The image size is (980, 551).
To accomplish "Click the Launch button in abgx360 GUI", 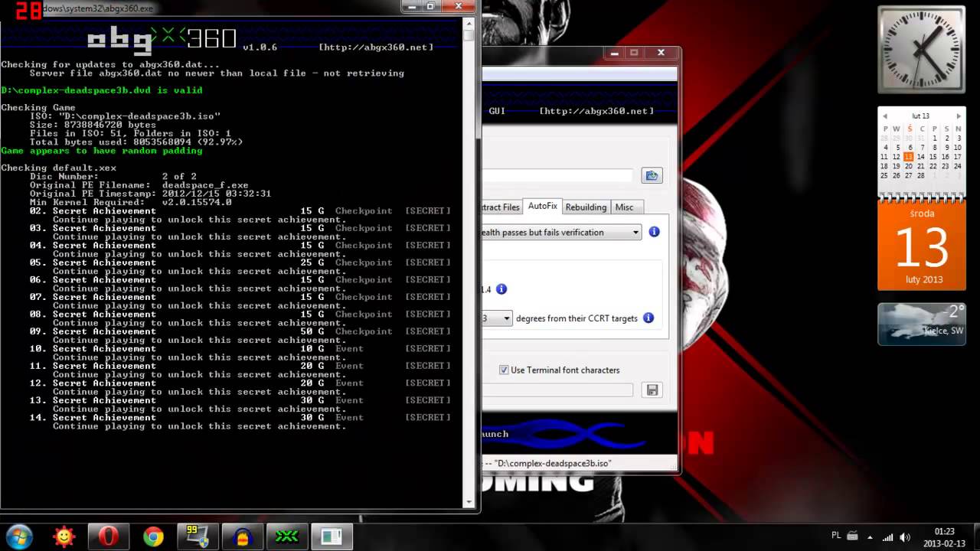I will click(x=494, y=434).
